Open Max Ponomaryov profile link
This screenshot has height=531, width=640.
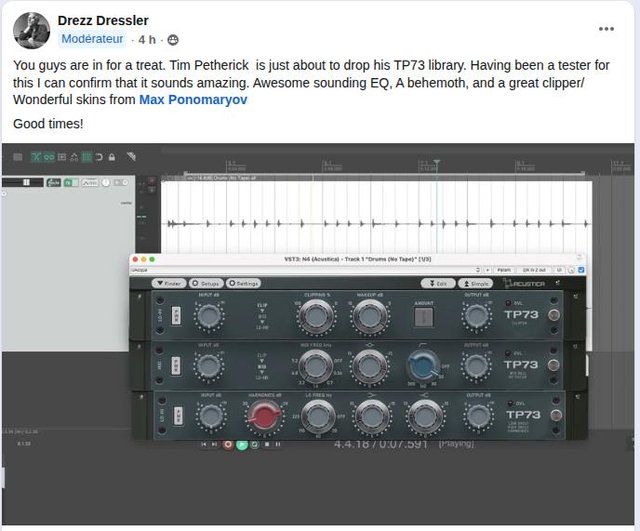(193, 100)
